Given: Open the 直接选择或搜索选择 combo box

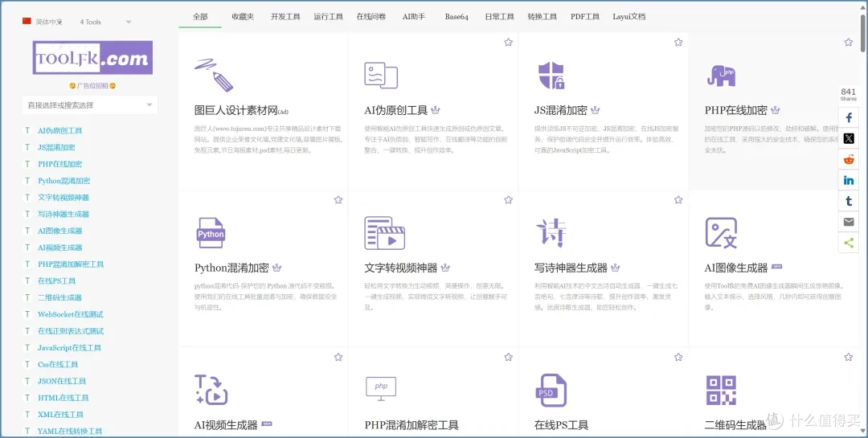Looking at the screenshot, I should pos(90,105).
